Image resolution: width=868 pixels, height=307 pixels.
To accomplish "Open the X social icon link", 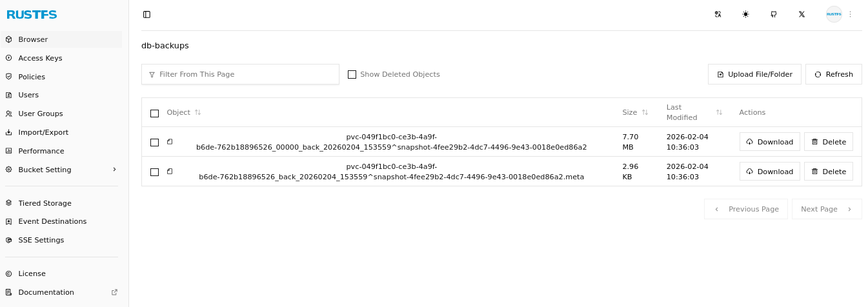I will 802,14.
